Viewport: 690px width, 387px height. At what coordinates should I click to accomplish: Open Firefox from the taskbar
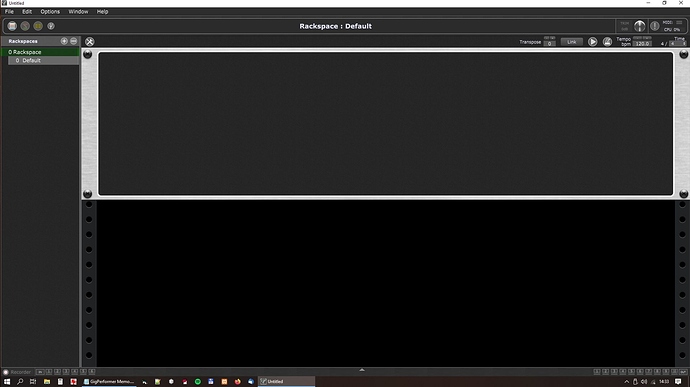click(x=238, y=382)
